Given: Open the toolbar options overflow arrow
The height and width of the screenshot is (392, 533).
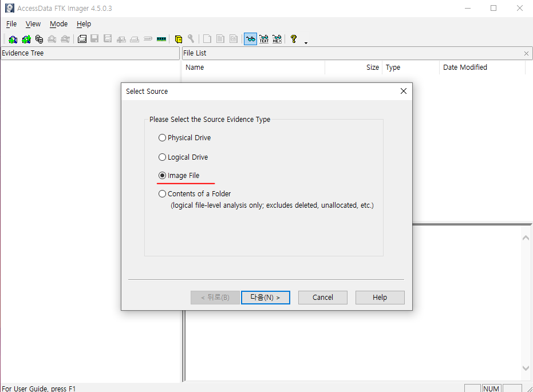Looking at the screenshot, I should [x=306, y=43].
